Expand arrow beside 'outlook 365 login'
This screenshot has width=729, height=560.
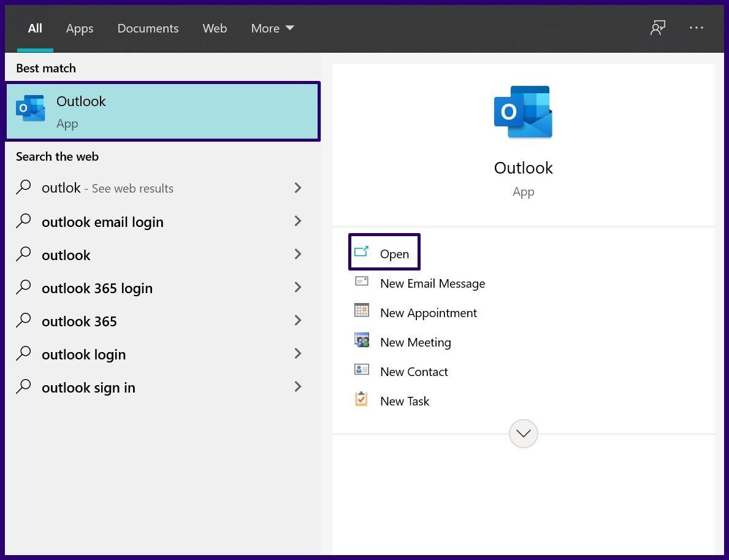[298, 287]
